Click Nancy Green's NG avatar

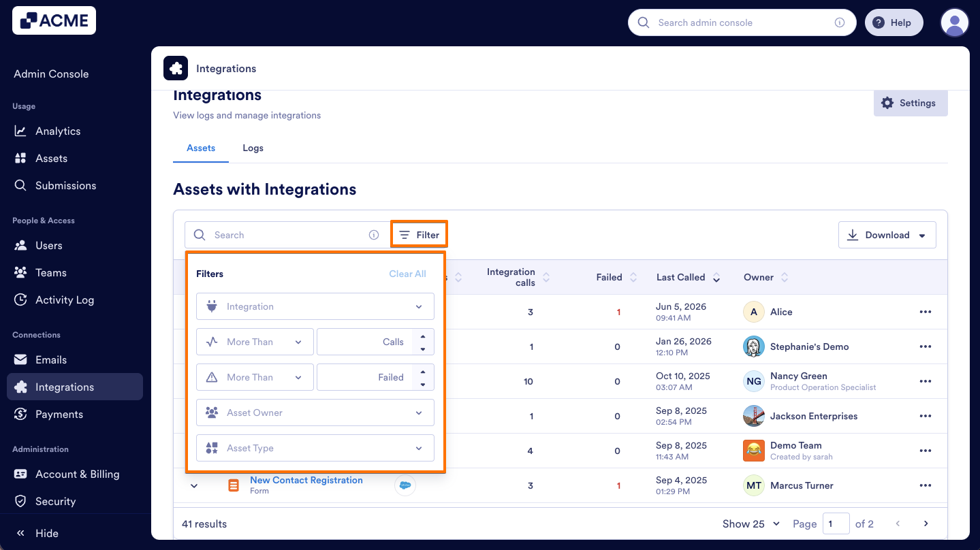(753, 381)
